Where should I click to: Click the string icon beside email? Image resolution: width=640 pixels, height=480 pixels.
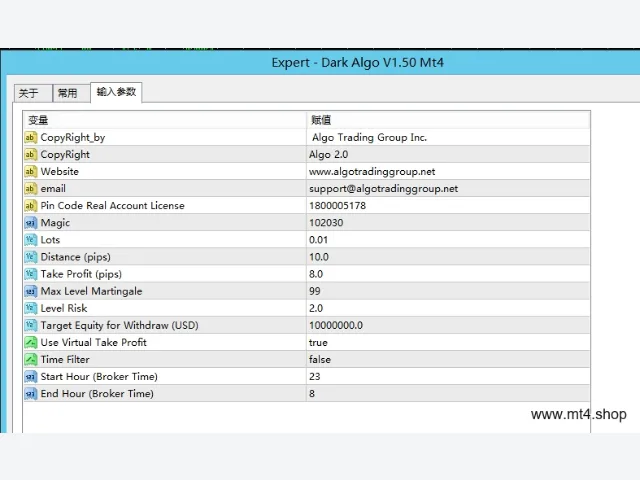tap(31, 189)
